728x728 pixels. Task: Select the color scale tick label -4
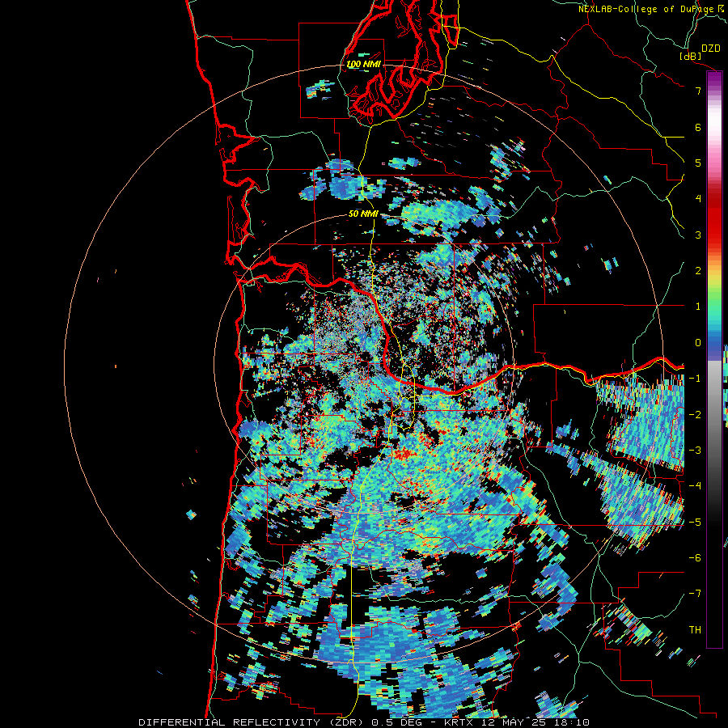coord(695,485)
